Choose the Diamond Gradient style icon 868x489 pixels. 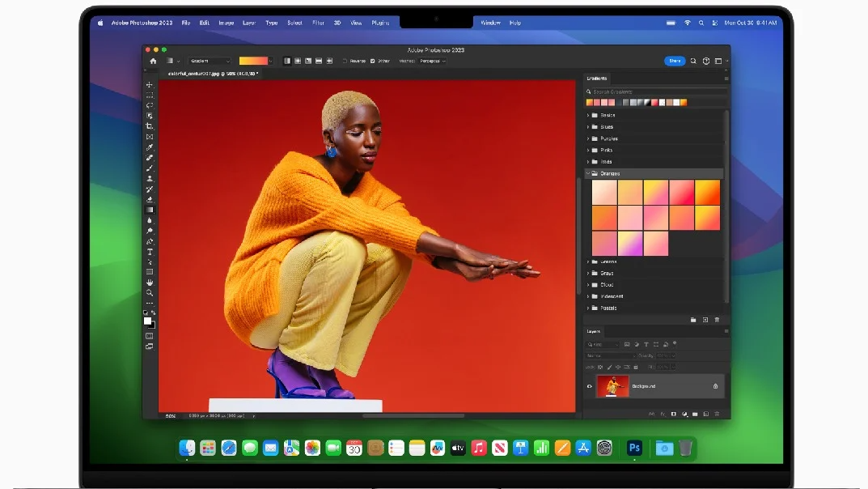click(x=329, y=61)
